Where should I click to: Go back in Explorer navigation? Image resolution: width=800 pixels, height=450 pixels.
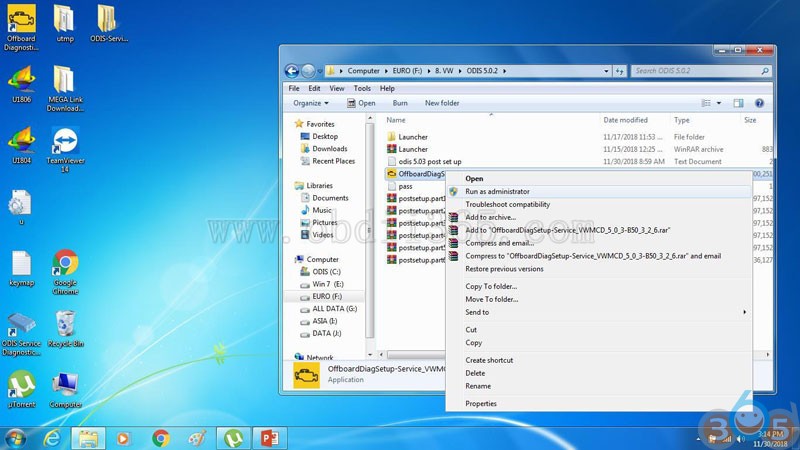[x=292, y=71]
